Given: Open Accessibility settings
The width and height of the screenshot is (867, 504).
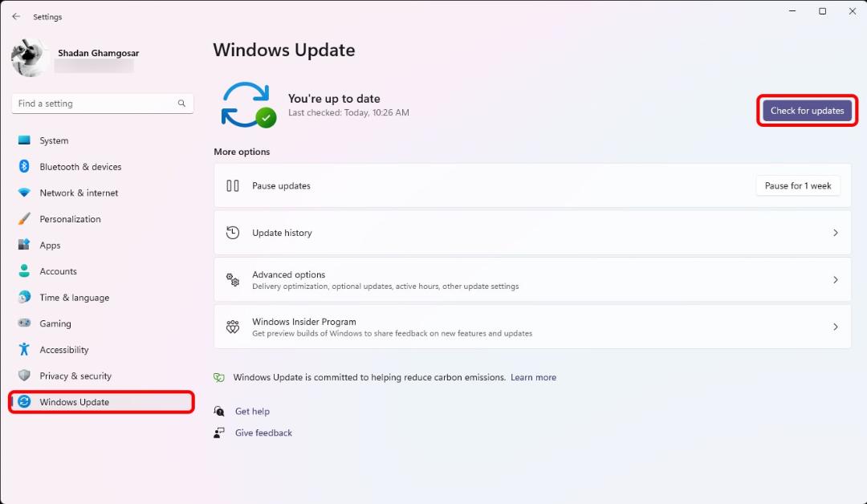Looking at the screenshot, I should [x=102, y=349].
